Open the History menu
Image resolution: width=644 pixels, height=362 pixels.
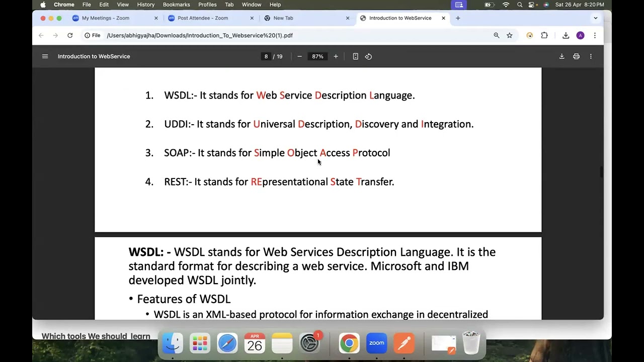pyautogui.click(x=146, y=5)
